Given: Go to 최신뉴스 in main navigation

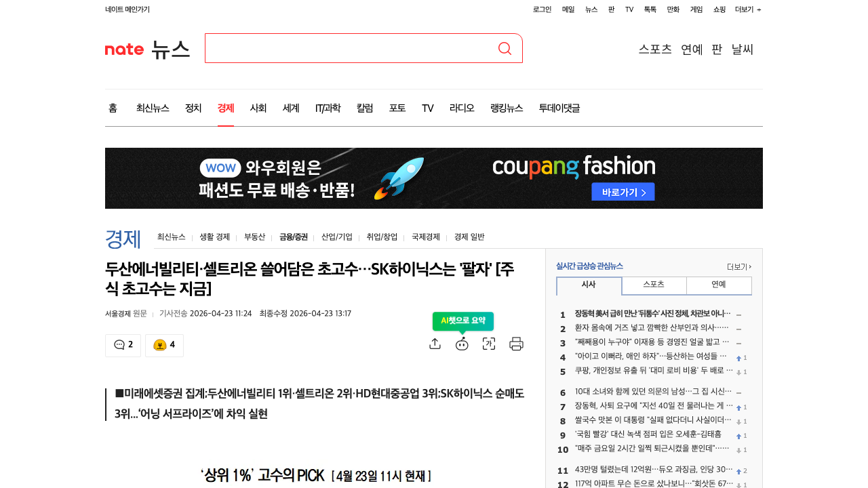Looking at the screenshot, I should [153, 108].
